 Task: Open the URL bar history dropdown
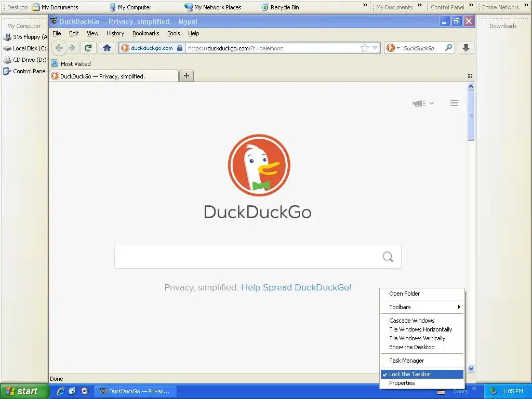point(375,48)
